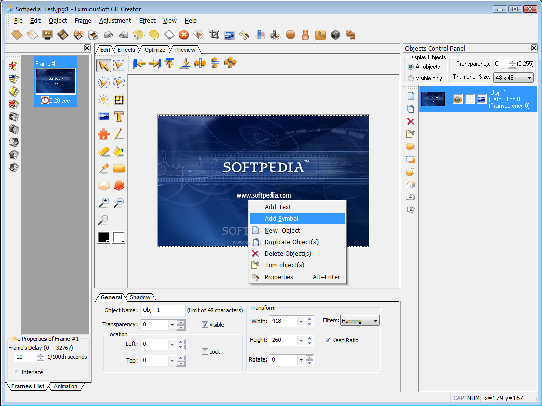Image resolution: width=542 pixels, height=406 pixels.
Task: Select the polygon shape tool
Action: (x=119, y=186)
